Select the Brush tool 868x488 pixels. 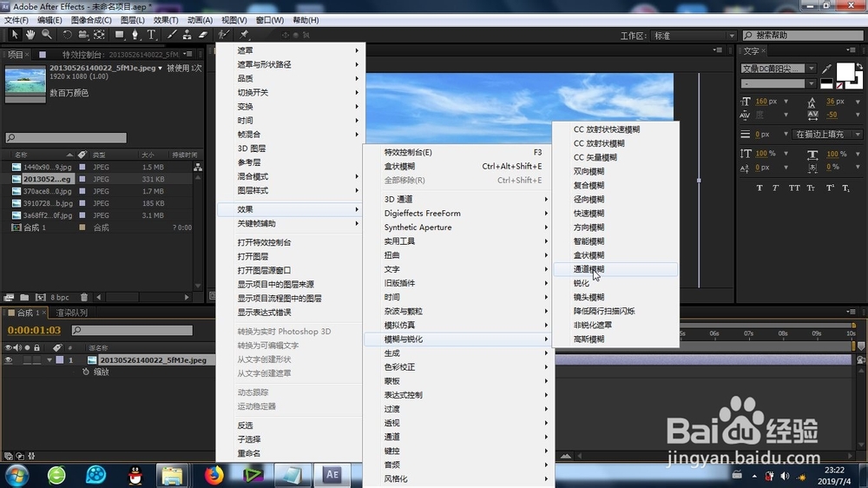(172, 35)
